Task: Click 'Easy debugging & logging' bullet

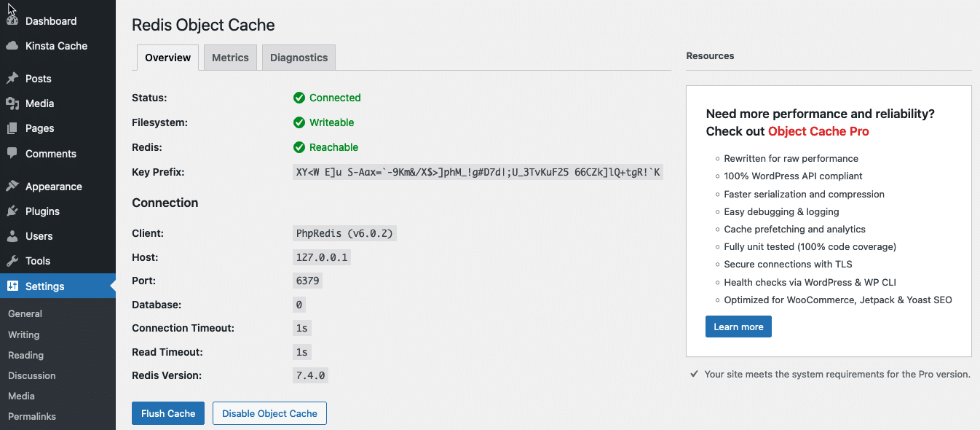Action: 781,211
